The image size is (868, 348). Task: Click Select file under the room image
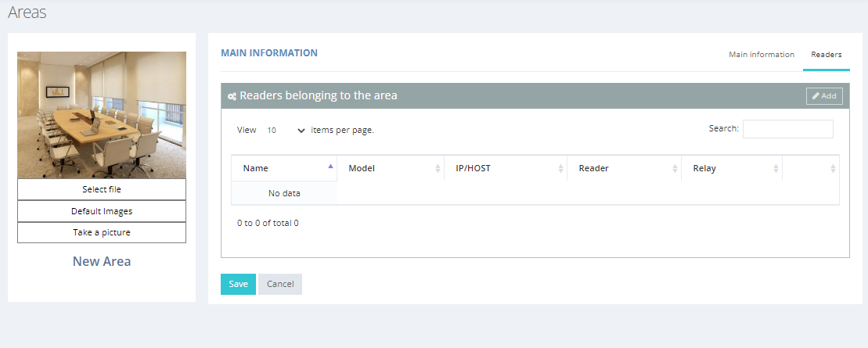click(102, 189)
